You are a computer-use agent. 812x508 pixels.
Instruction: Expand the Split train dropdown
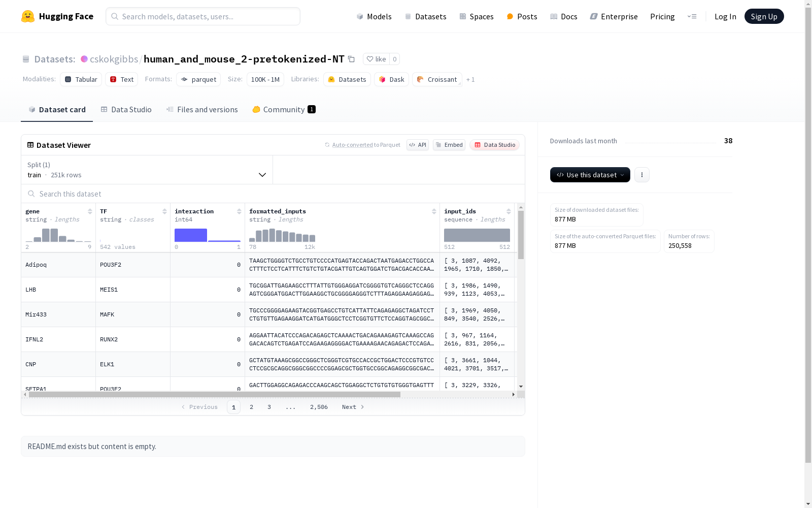pos(147,170)
